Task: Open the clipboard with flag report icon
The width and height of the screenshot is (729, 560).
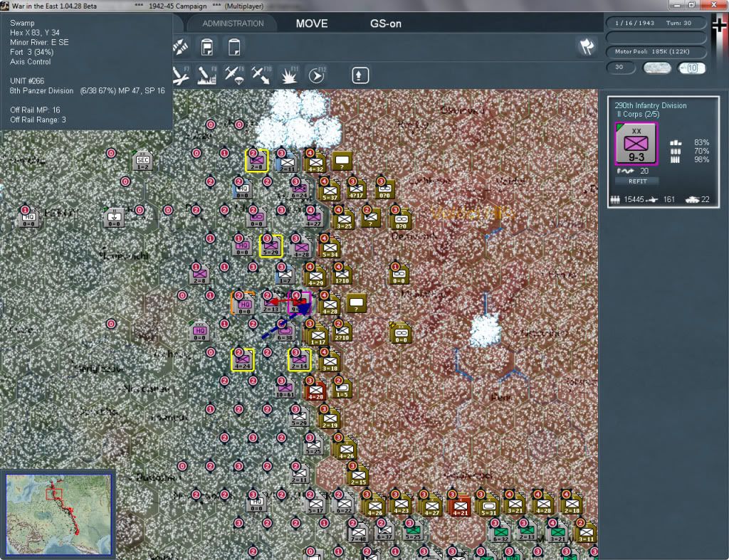Action: point(207,47)
